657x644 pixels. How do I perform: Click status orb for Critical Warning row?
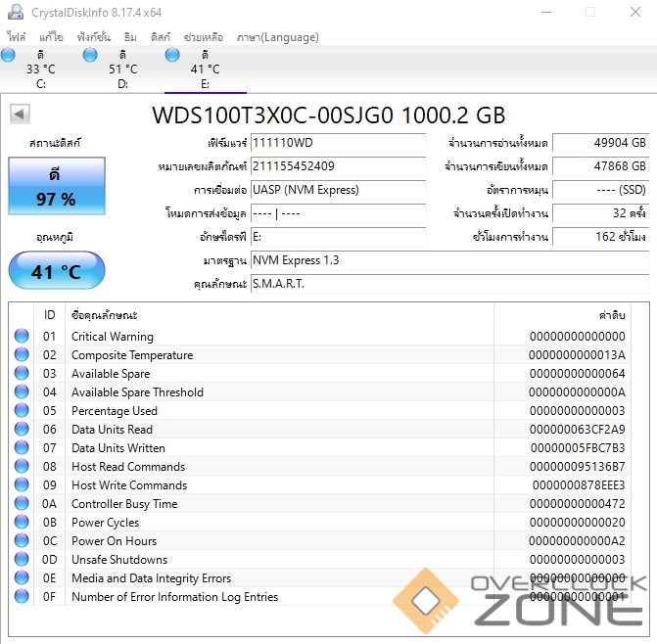(x=22, y=337)
